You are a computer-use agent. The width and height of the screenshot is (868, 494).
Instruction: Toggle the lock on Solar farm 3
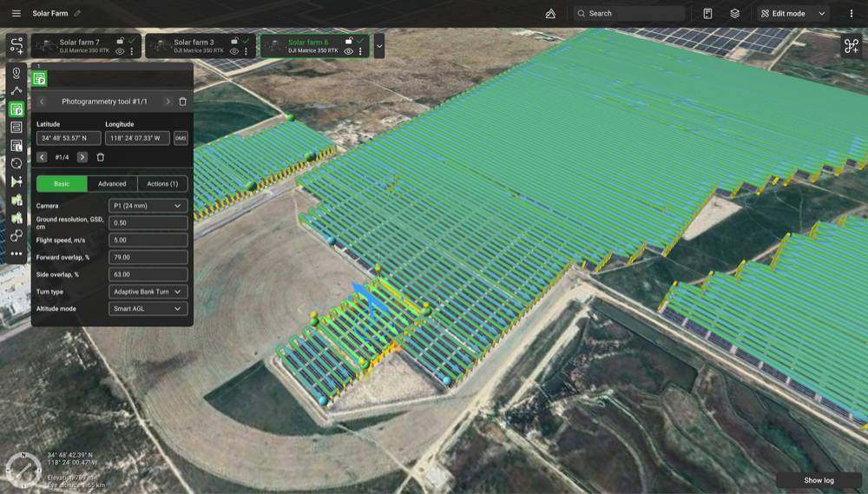[x=234, y=41]
